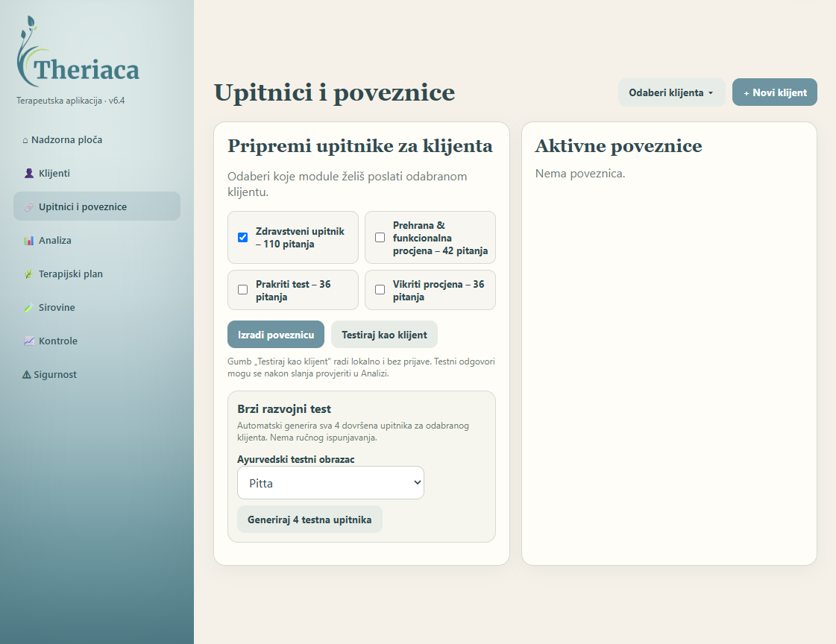Screen dimensions: 836x644
Task: Click the link icon beside Upitnici i poveznice
Action: click(x=29, y=206)
